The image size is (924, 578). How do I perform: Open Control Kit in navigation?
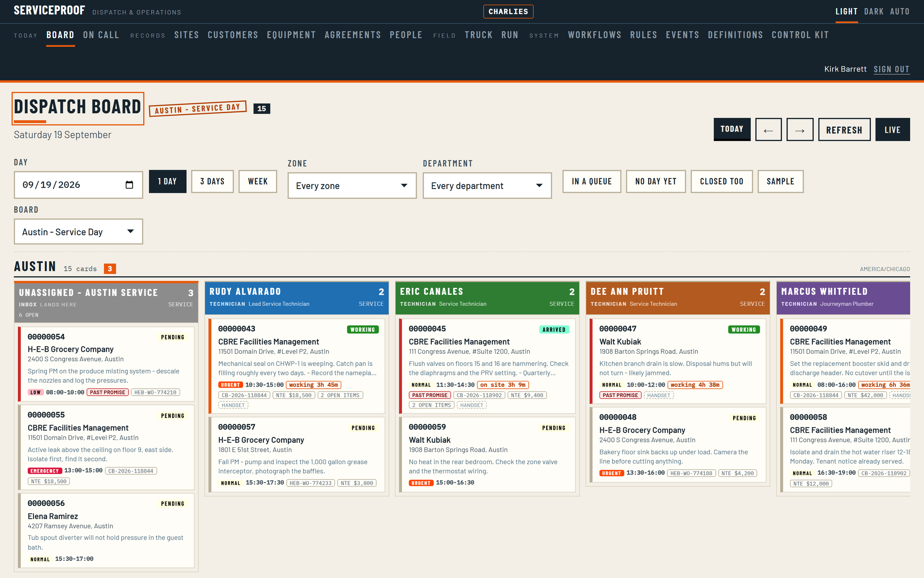(x=800, y=35)
